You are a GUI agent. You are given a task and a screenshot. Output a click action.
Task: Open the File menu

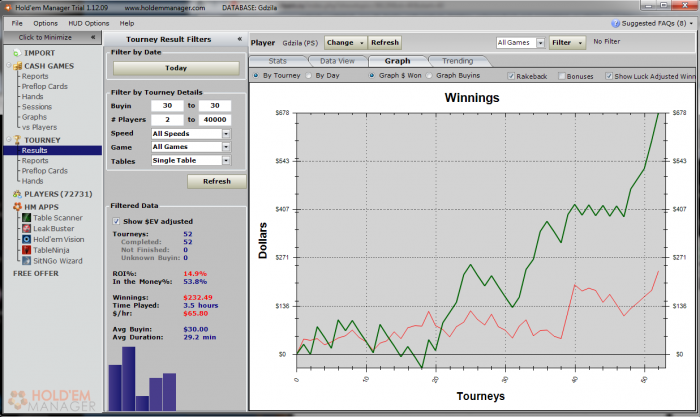[x=17, y=23]
